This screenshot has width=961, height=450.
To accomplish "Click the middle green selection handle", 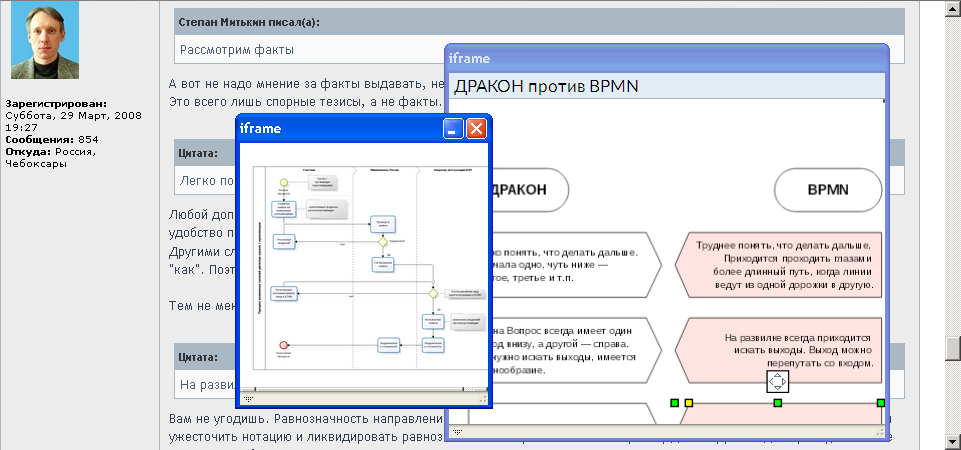I will point(778,403).
